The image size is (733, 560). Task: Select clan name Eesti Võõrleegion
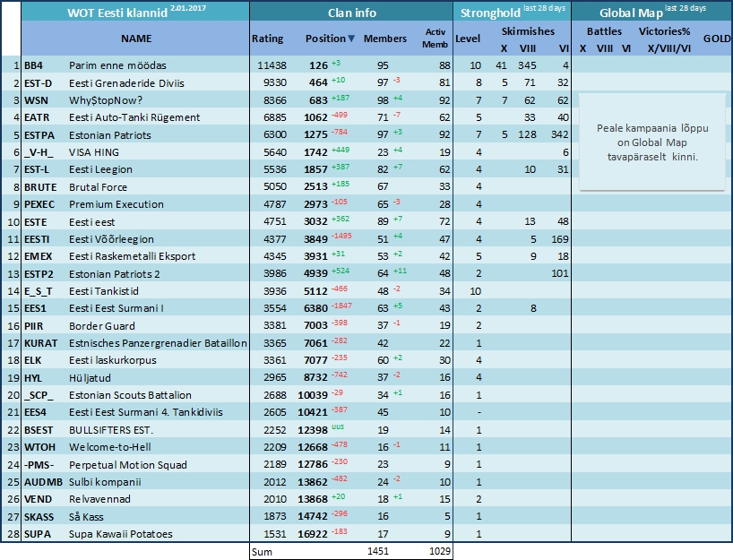tap(111, 239)
